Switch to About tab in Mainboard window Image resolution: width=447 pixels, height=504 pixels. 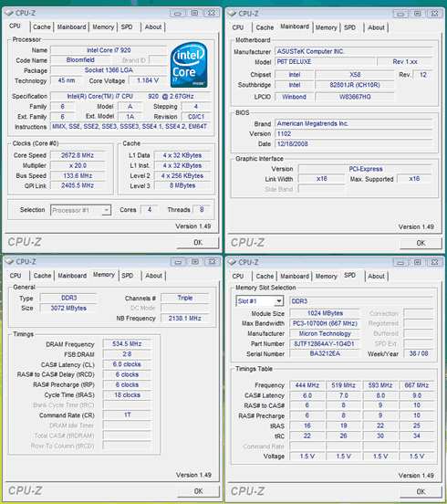tap(377, 27)
